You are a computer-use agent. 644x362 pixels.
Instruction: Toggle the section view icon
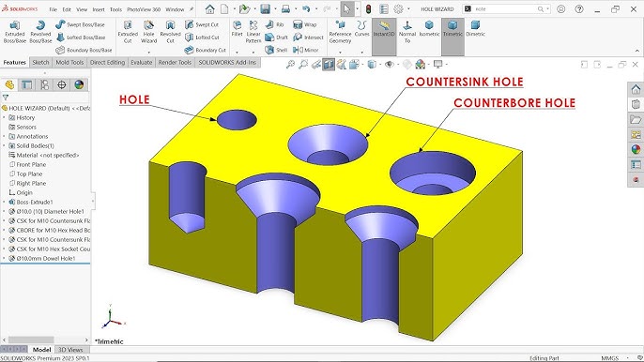(329, 65)
